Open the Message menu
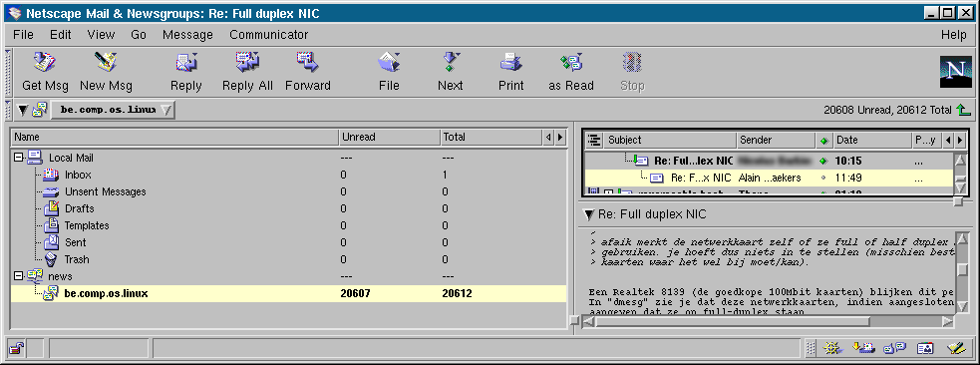This screenshot has height=365, width=980. point(187,35)
